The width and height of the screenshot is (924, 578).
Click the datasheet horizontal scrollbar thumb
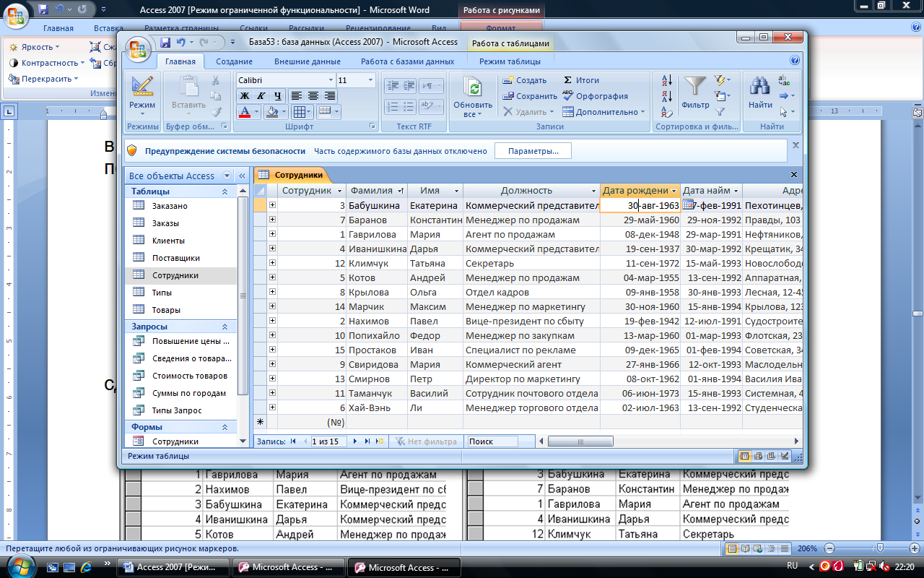coord(580,441)
